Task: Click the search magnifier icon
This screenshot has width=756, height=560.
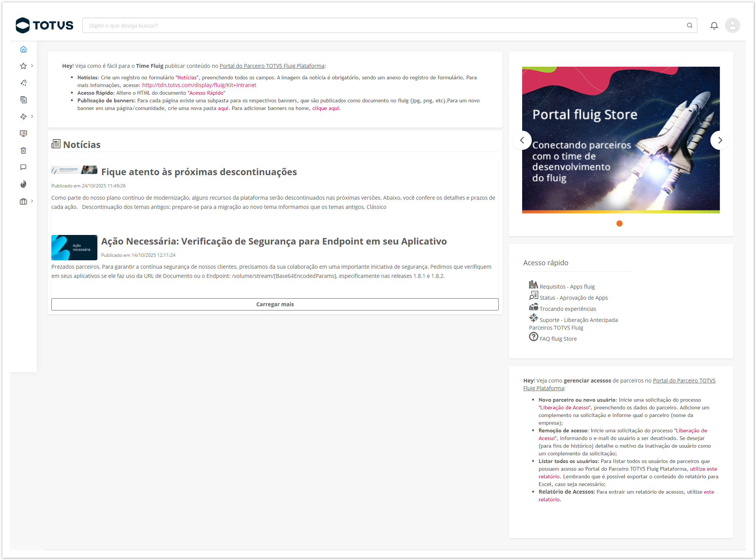Action: (690, 26)
